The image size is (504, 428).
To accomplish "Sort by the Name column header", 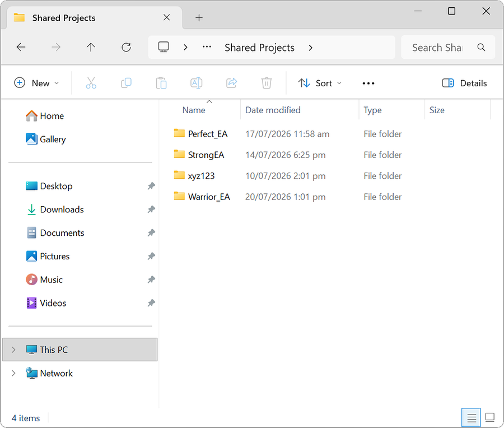I will 194,110.
